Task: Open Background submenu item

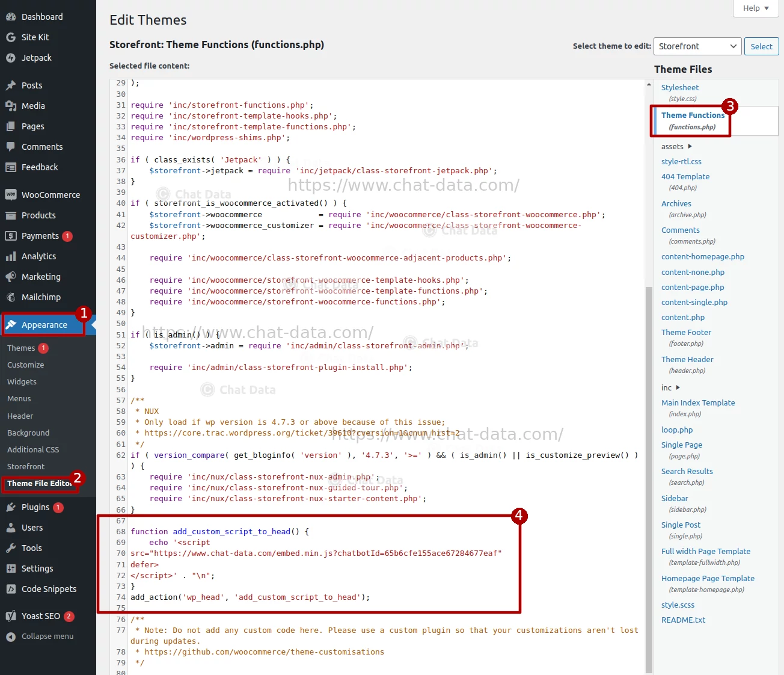Action: click(x=28, y=433)
